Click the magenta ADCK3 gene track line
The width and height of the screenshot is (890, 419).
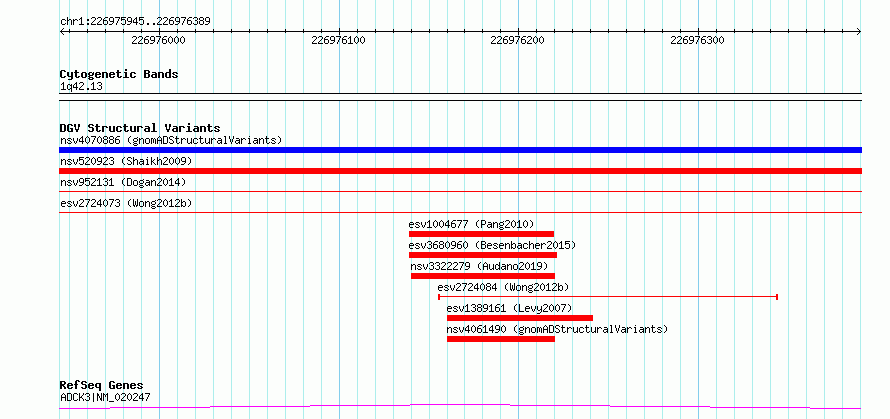click(460, 407)
